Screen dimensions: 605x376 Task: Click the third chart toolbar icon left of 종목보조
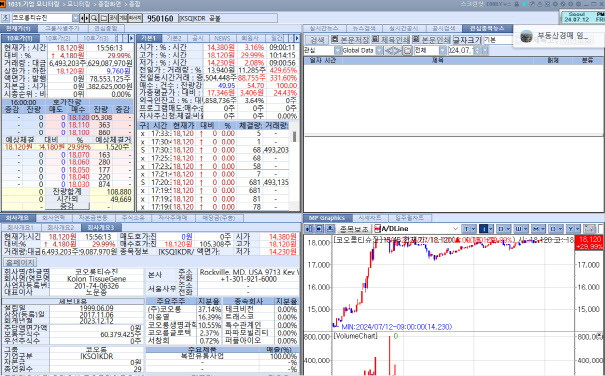click(x=330, y=229)
